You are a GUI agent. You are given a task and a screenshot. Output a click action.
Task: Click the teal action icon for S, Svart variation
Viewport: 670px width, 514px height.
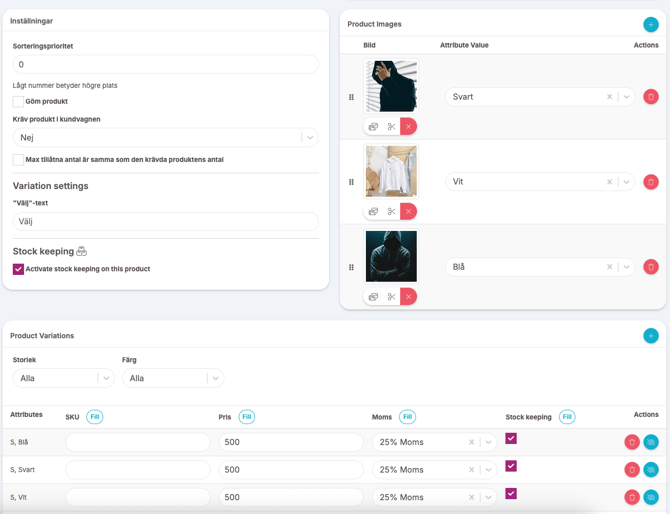(651, 470)
